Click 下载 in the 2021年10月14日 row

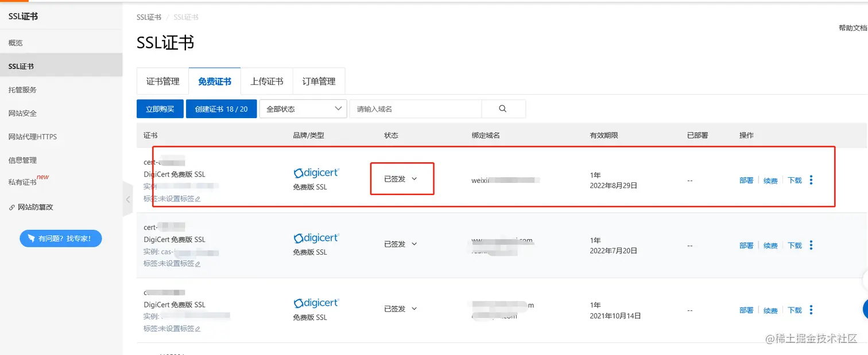pyautogui.click(x=795, y=310)
